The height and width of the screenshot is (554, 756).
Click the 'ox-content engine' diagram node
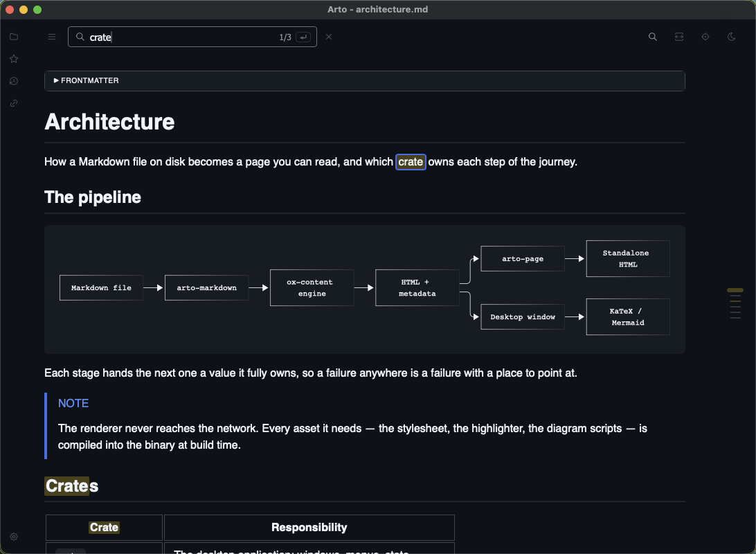tap(312, 288)
